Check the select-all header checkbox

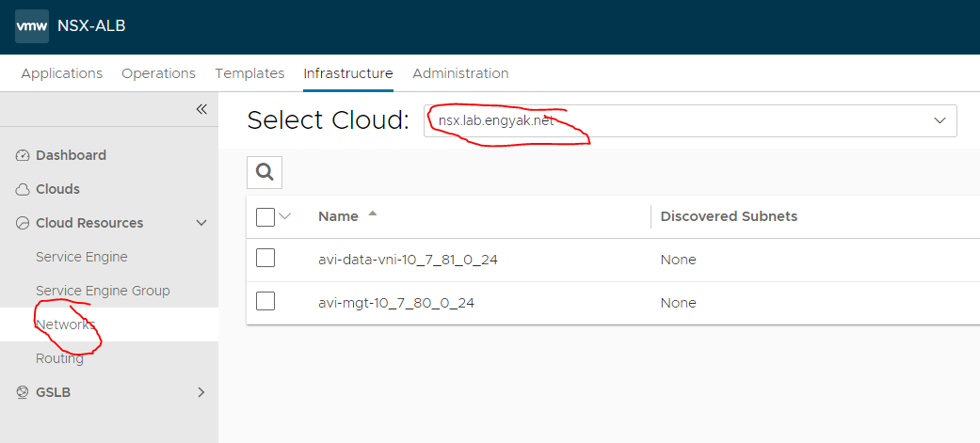point(265,216)
